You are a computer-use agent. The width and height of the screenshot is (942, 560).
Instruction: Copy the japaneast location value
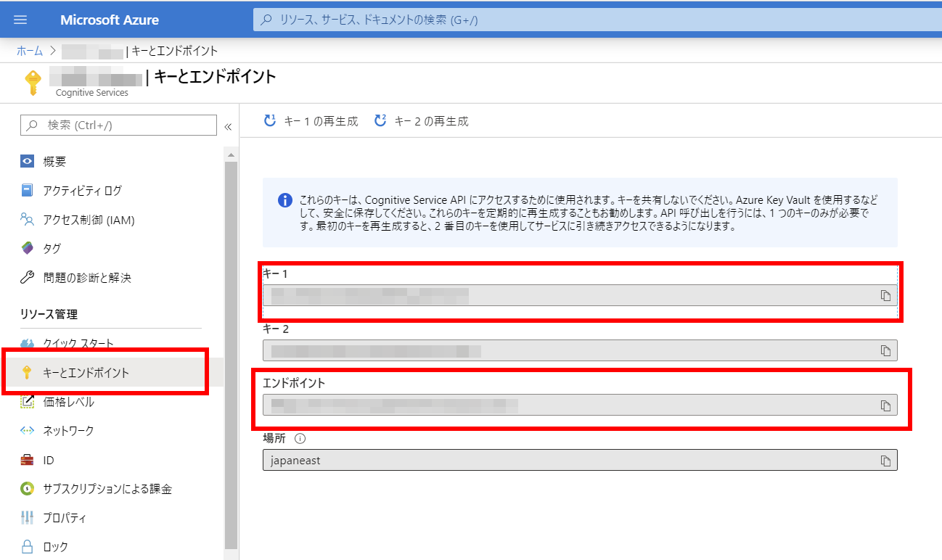coord(885,461)
